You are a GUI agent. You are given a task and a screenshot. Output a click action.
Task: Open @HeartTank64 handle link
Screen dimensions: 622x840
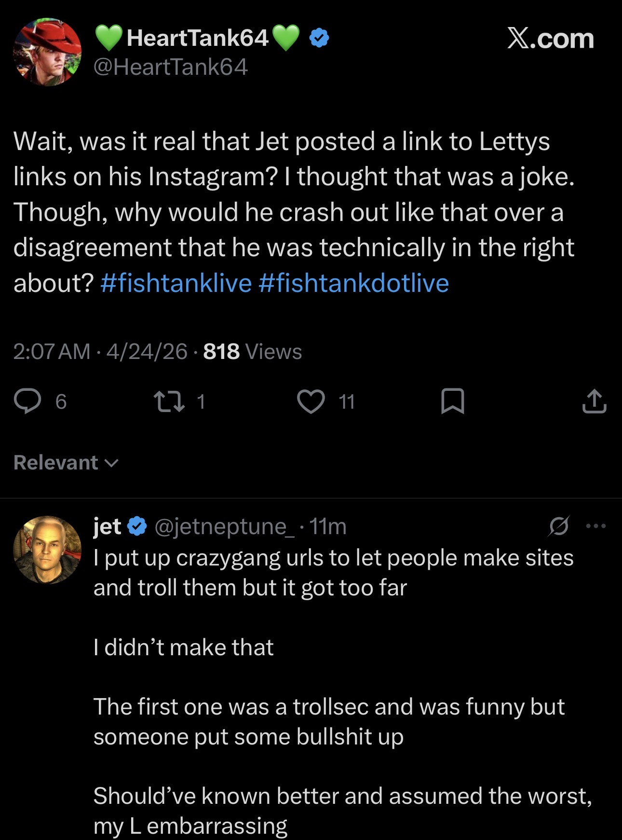tap(171, 67)
